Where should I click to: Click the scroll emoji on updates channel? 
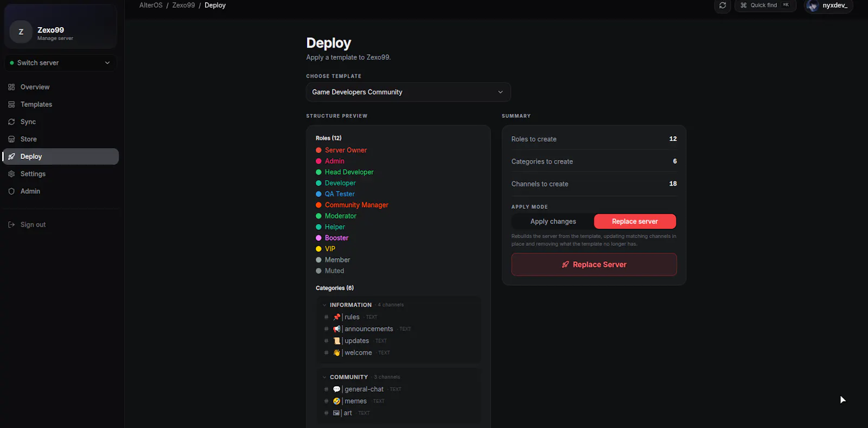(336, 341)
